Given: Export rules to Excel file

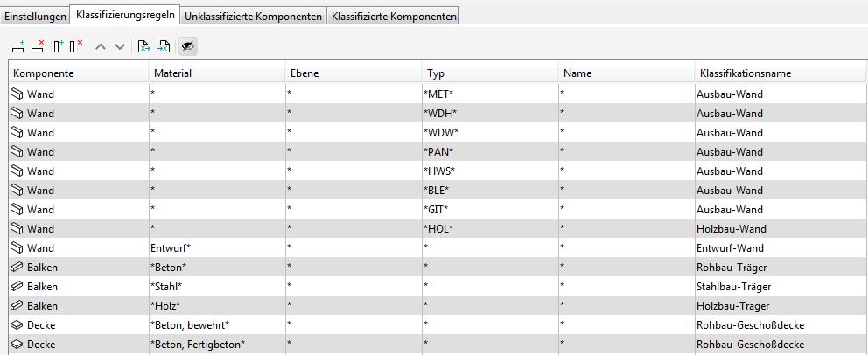Looking at the screenshot, I should pyautogui.click(x=144, y=46).
